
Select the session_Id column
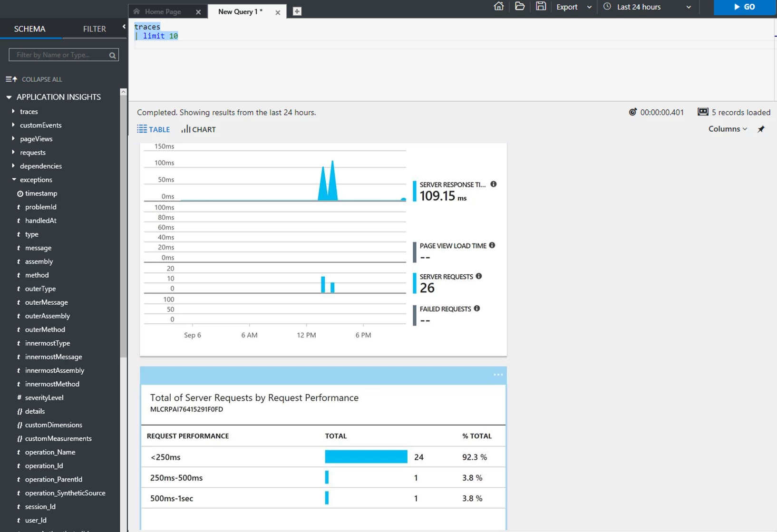click(40, 507)
